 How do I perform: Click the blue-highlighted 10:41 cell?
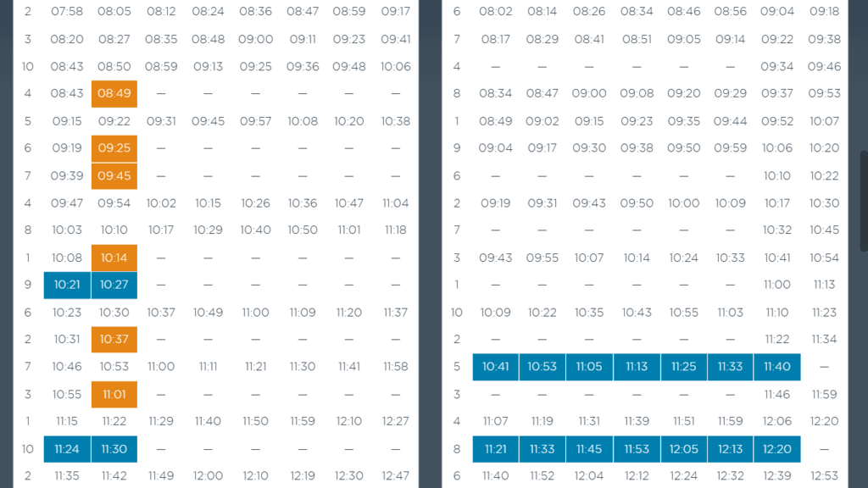coord(496,367)
